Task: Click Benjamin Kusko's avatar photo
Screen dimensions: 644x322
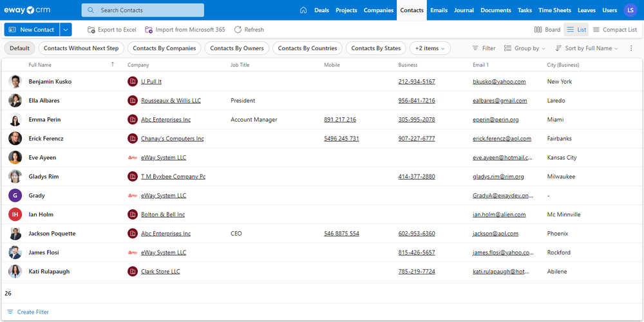Action: click(x=15, y=81)
